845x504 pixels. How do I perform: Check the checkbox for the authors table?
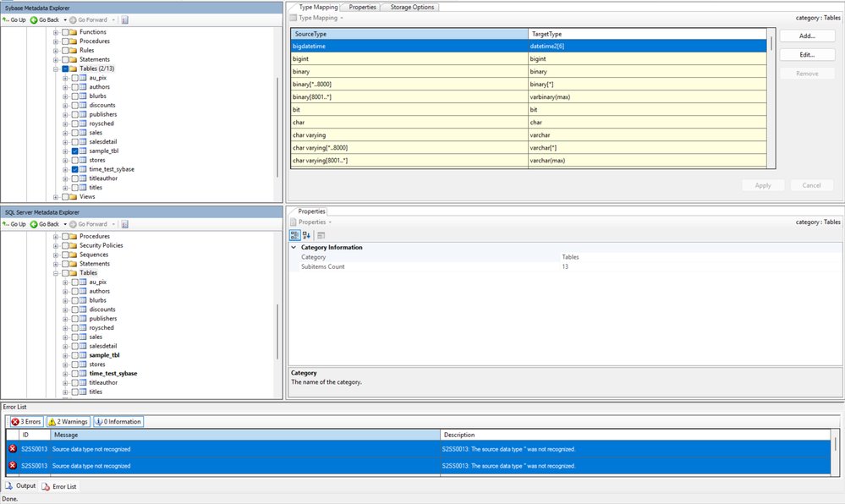[x=74, y=86]
